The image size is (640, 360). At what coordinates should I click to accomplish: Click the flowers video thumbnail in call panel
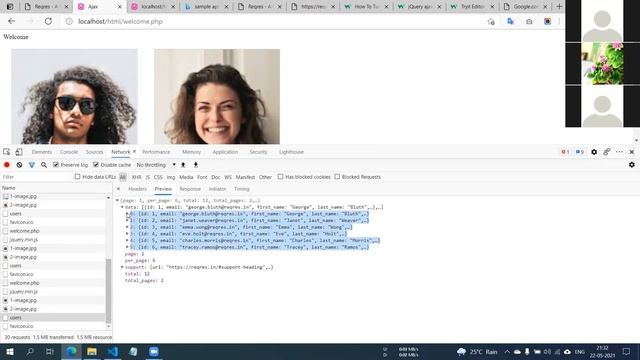(602, 64)
